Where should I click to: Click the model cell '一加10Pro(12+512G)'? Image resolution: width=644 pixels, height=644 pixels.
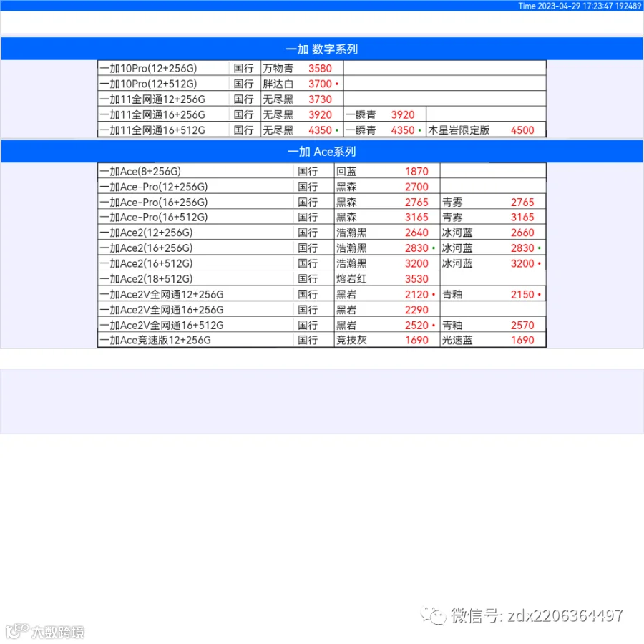(148, 84)
